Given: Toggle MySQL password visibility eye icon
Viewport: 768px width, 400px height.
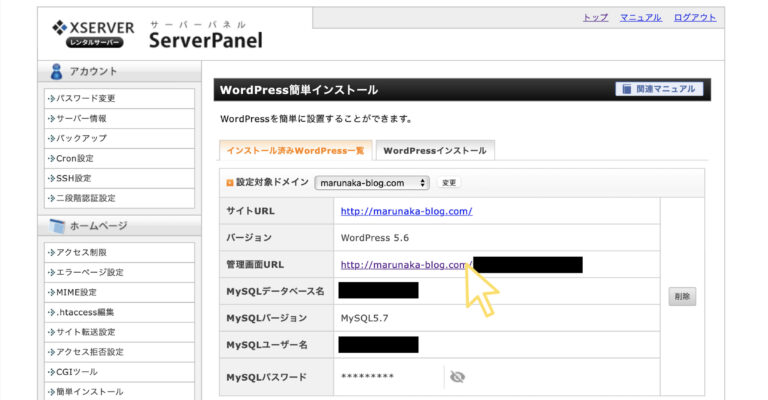Looking at the screenshot, I should pyautogui.click(x=458, y=377).
